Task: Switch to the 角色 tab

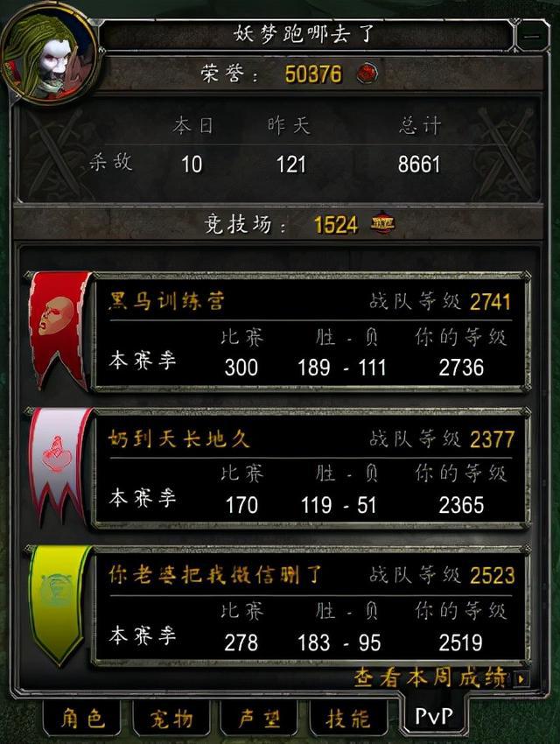Action: [x=83, y=719]
